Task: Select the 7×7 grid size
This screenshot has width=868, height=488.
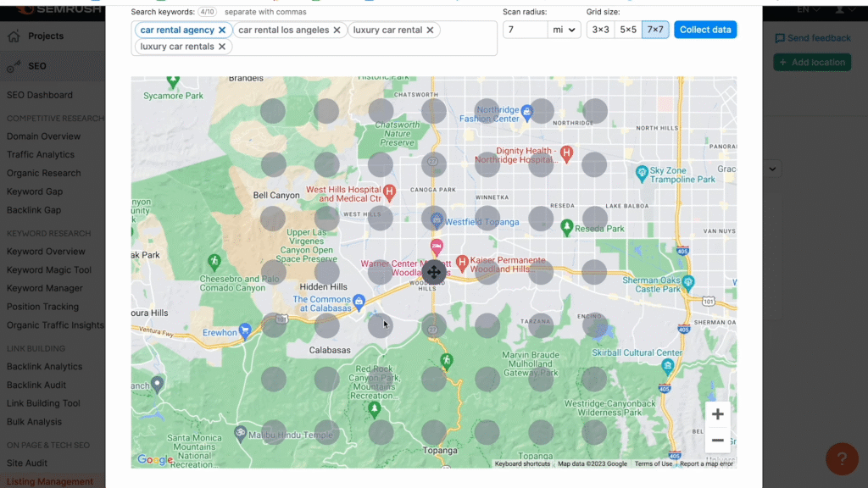Action: (655, 30)
